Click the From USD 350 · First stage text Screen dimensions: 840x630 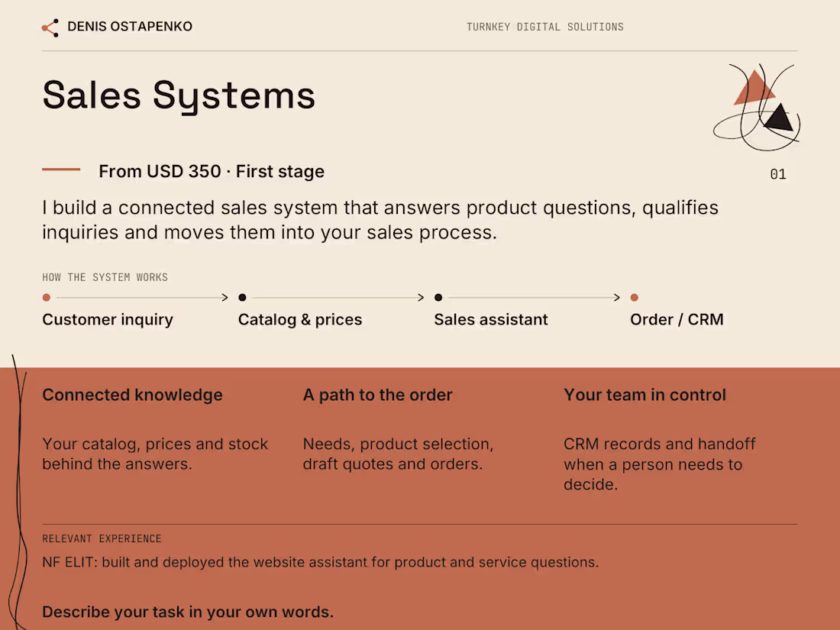pyautogui.click(x=212, y=171)
